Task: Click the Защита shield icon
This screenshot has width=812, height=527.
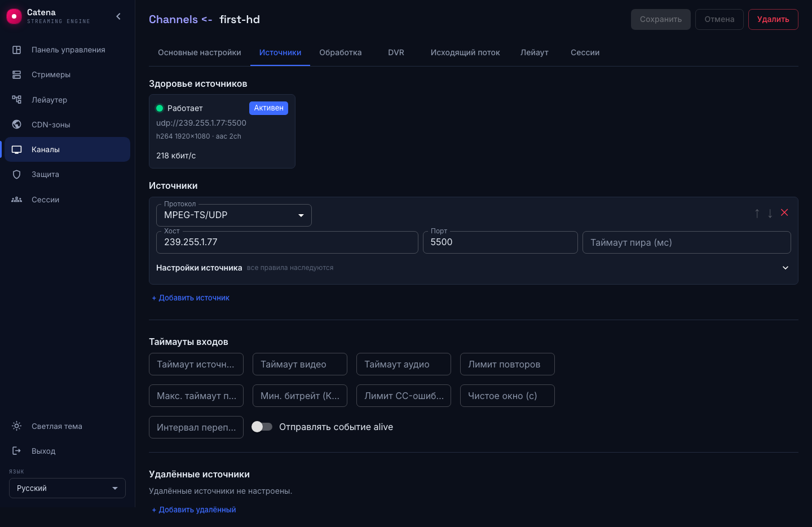Action: (17, 174)
